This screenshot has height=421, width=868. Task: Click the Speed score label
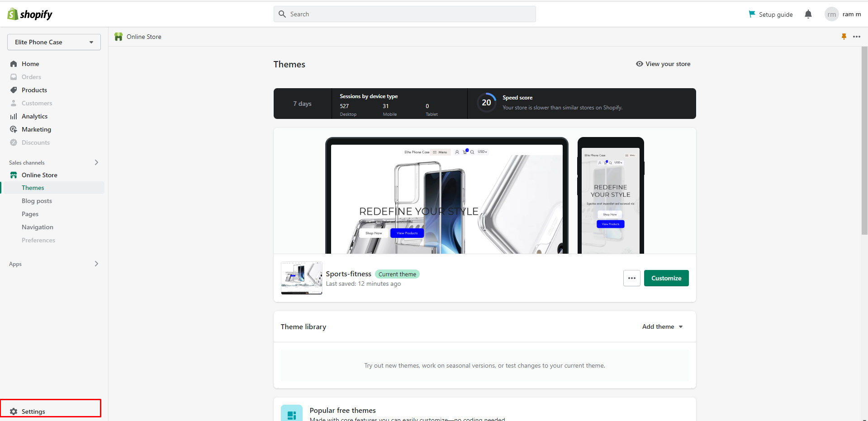[x=517, y=98]
